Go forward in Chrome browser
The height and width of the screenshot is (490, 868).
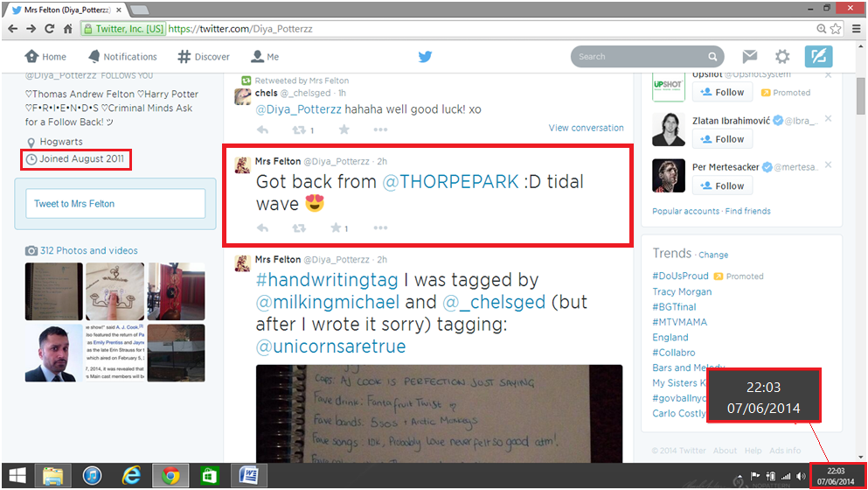point(31,29)
